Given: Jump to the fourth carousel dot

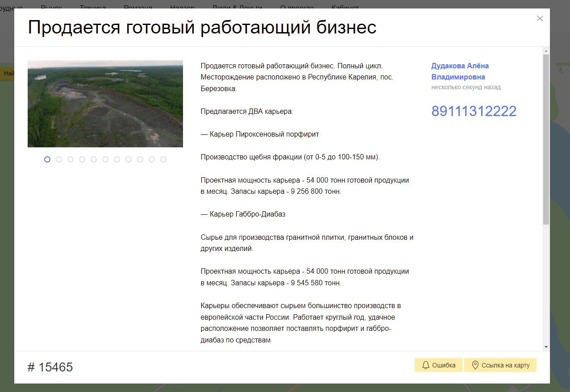Looking at the screenshot, I should pyautogui.click(x=82, y=159).
